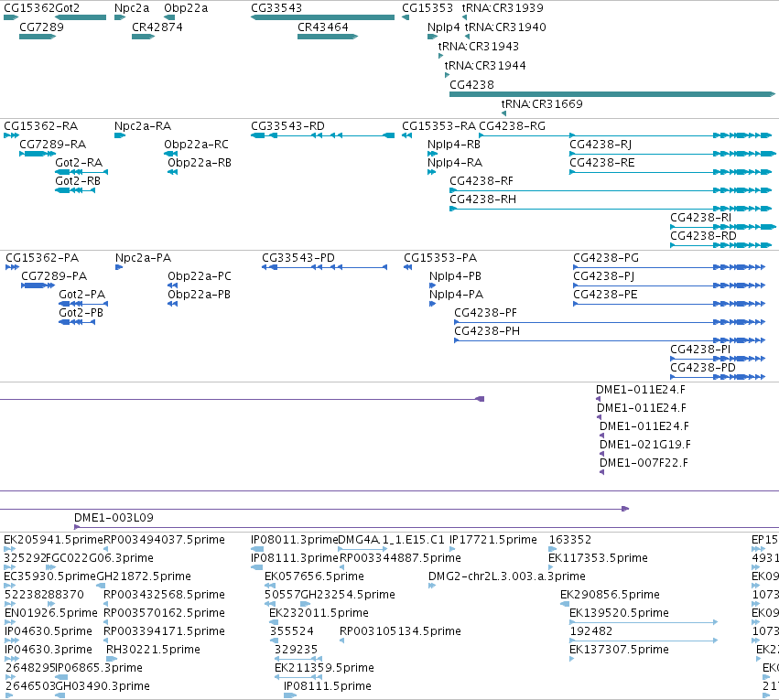Click the Got2-RA transcript label
The image size is (779, 700).
79,163
